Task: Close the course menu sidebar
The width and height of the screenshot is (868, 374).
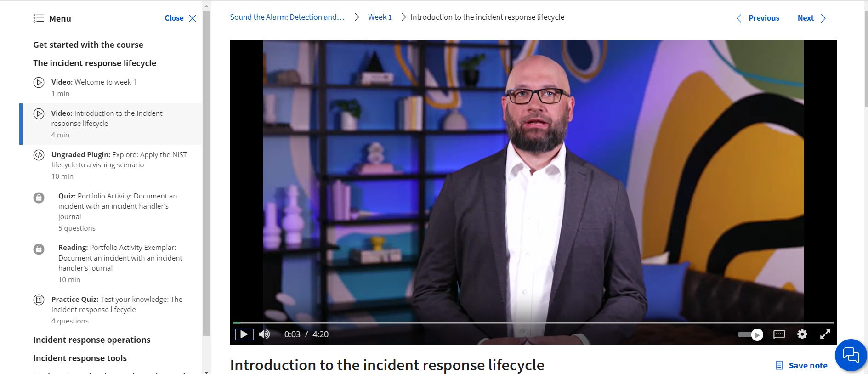Action: coord(181,18)
